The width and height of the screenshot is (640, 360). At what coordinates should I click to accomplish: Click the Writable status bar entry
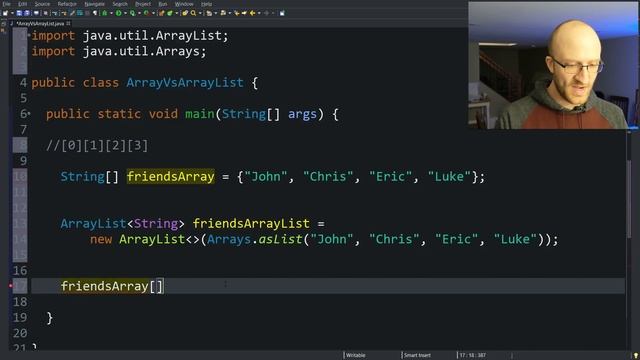(356, 356)
